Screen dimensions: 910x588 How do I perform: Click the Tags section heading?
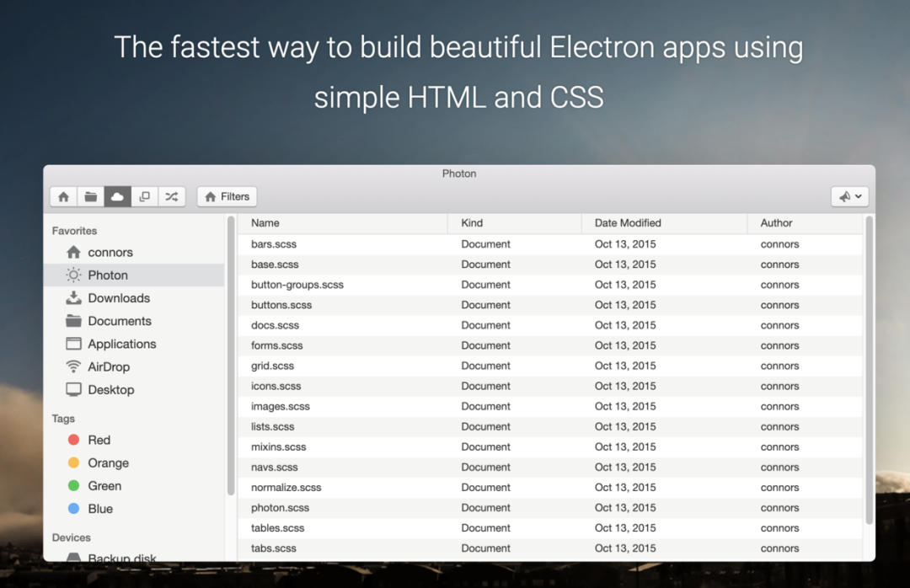coord(63,419)
